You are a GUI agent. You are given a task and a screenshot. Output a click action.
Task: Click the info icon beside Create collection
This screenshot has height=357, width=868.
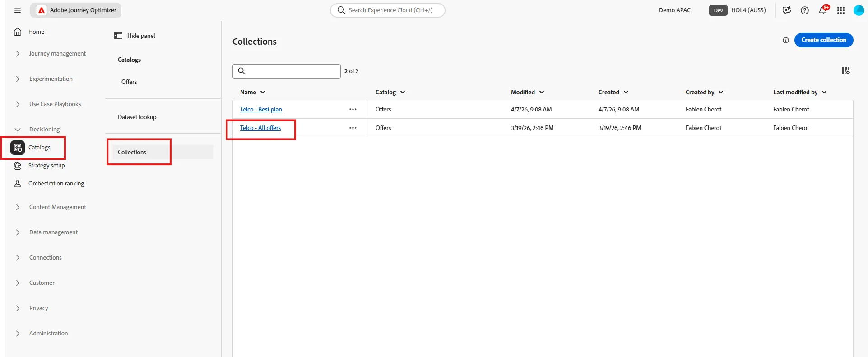786,40
